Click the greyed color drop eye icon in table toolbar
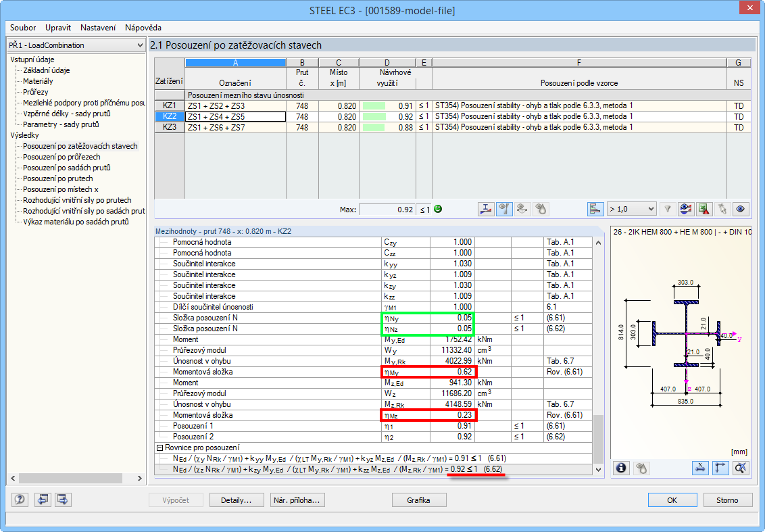Screen dimensions: 765x532 (x=540, y=210)
